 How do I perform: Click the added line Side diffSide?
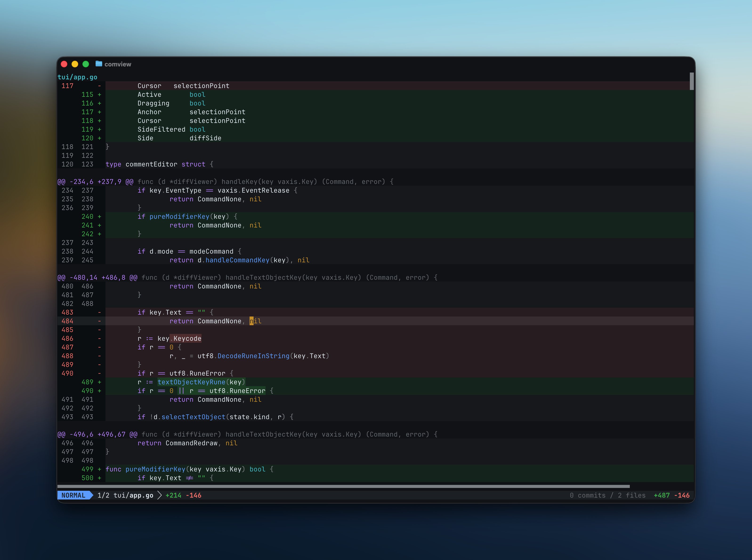[x=375, y=138]
